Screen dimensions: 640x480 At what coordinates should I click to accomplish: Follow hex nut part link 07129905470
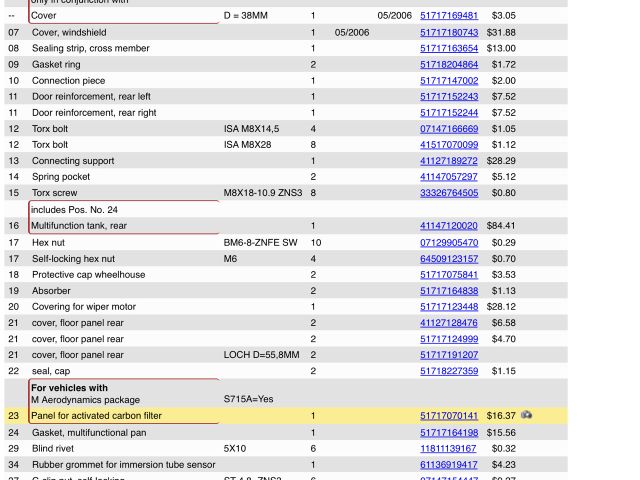click(x=448, y=242)
